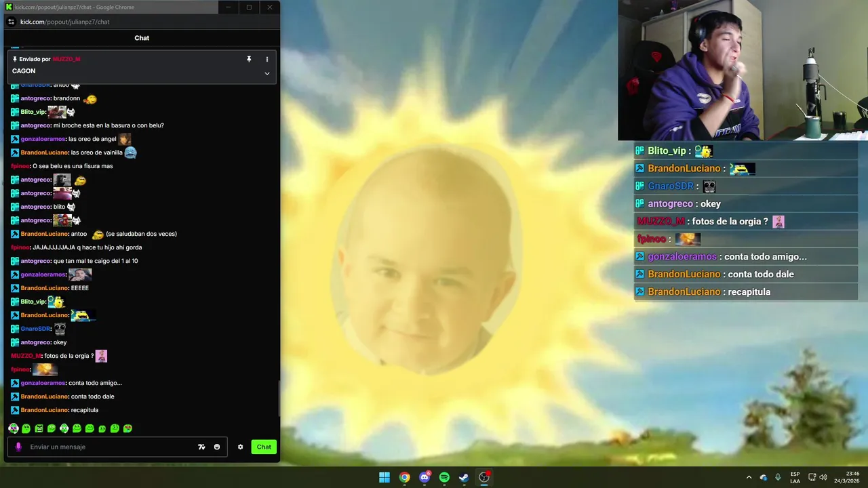Image resolution: width=868 pixels, height=488 pixels.
Task: Open Google Chrome from the taskbar
Action: click(404, 477)
